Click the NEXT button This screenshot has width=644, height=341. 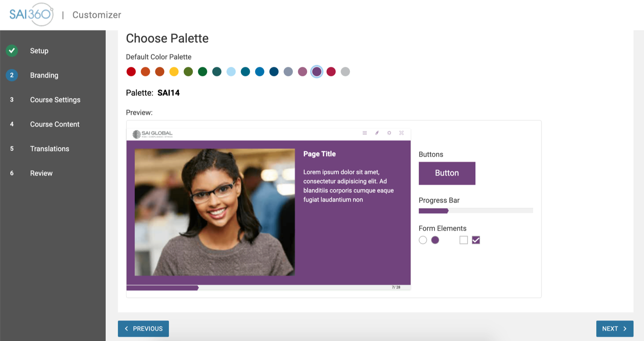tap(614, 329)
